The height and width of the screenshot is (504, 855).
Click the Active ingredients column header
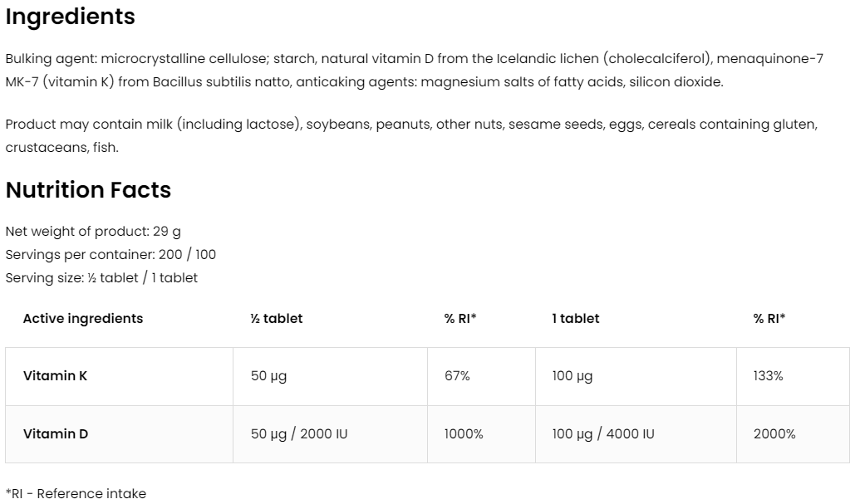tap(83, 319)
